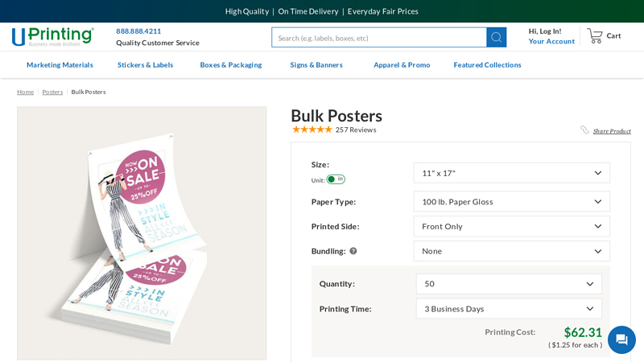644x362 pixels.
Task: Open the Quantity dropdown showing 50
Action: (x=509, y=284)
